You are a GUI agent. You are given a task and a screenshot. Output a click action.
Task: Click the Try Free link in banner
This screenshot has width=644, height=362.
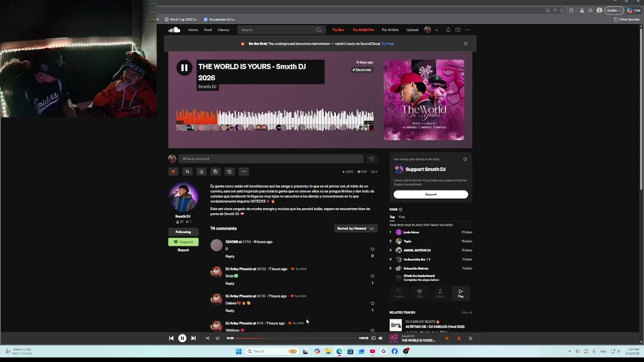387,44
